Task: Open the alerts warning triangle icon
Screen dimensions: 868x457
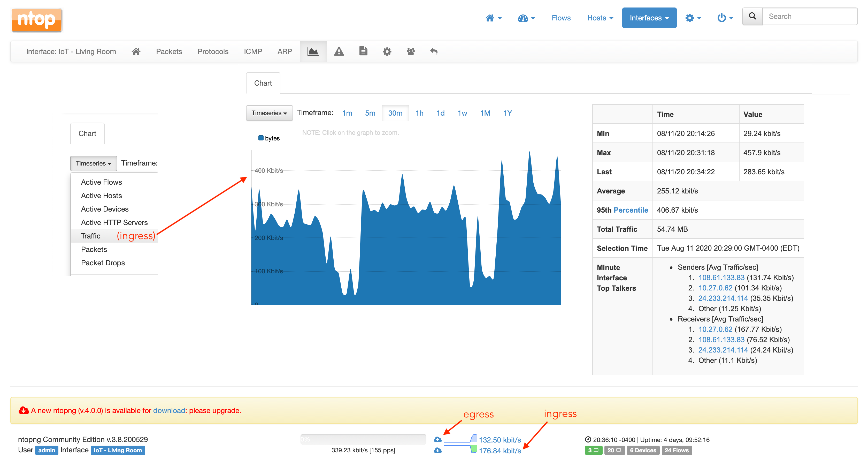Action: tap(339, 52)
